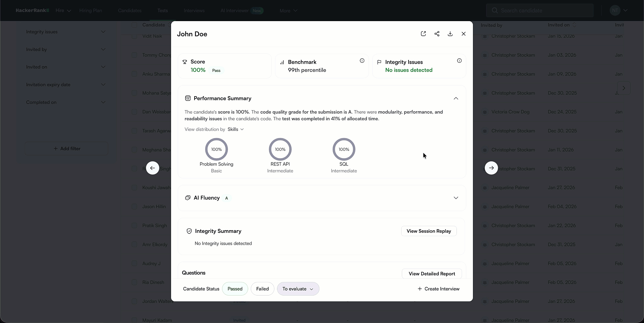Switch to the Interviews tab
The height and width of the screenshot is (323, 644).
click(194, 10)
